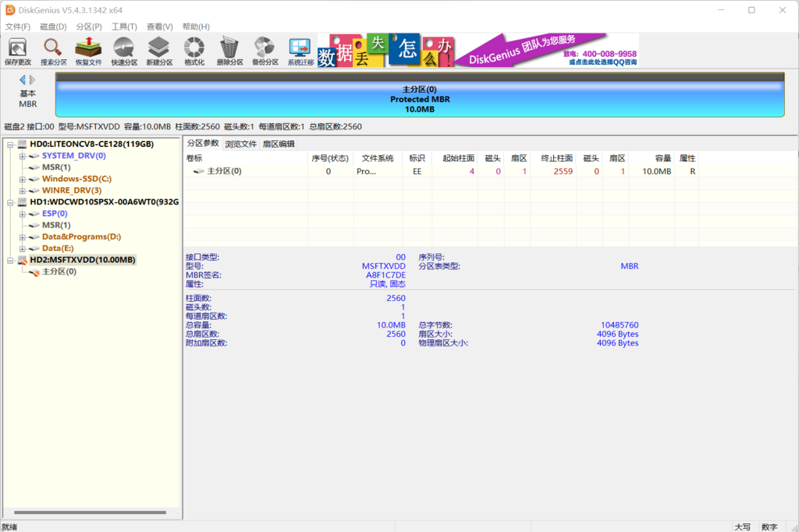
Task: Select 主分区(0) under HD2 in tree
Action: tap(59, 271)
